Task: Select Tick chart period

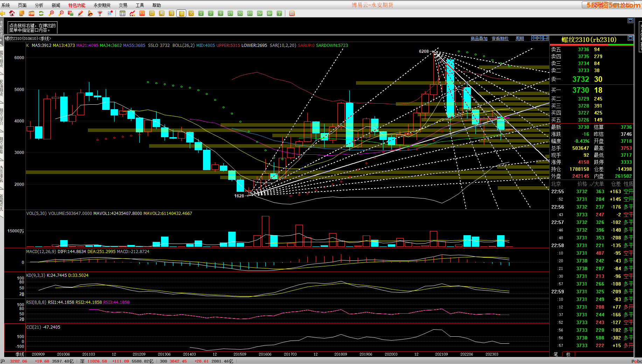Action: (x=142, y=13)
